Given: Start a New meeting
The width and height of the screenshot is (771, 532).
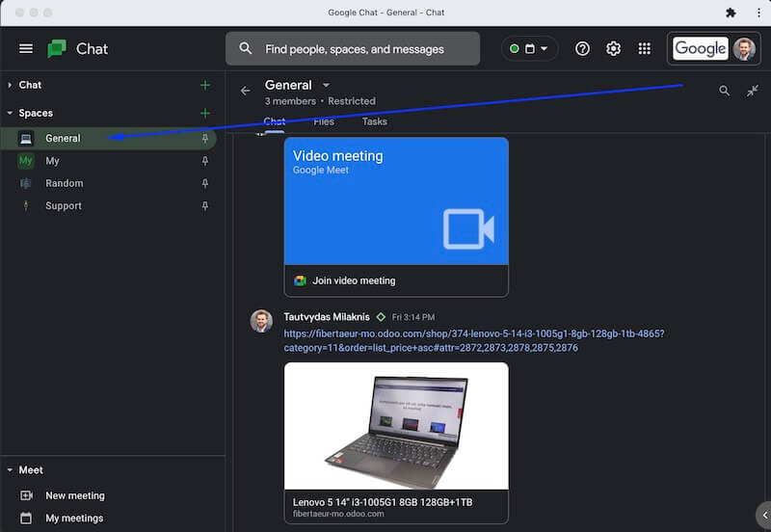Looking at the screenshot, I should coord(75,495).
